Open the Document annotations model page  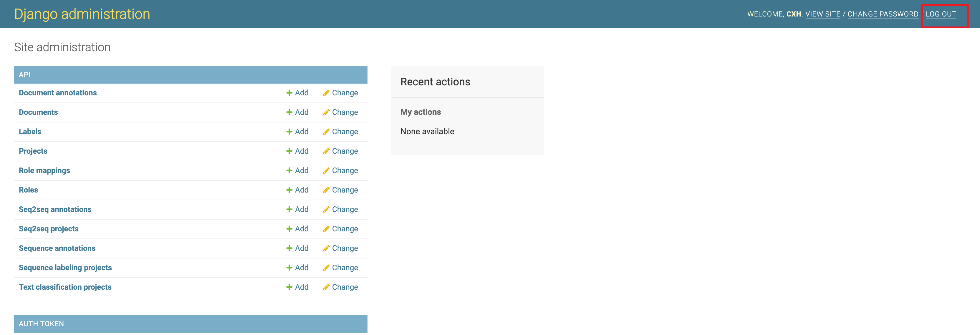click(57, 93)
